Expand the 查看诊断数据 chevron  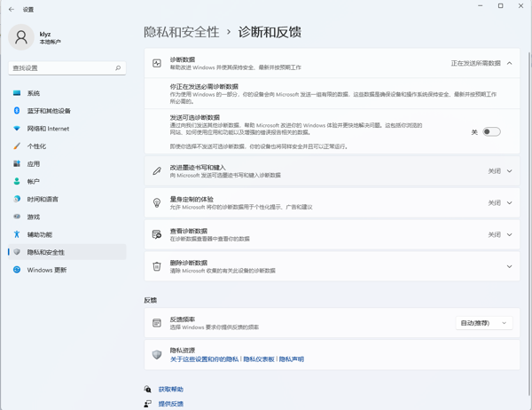(x=509, y=234)
